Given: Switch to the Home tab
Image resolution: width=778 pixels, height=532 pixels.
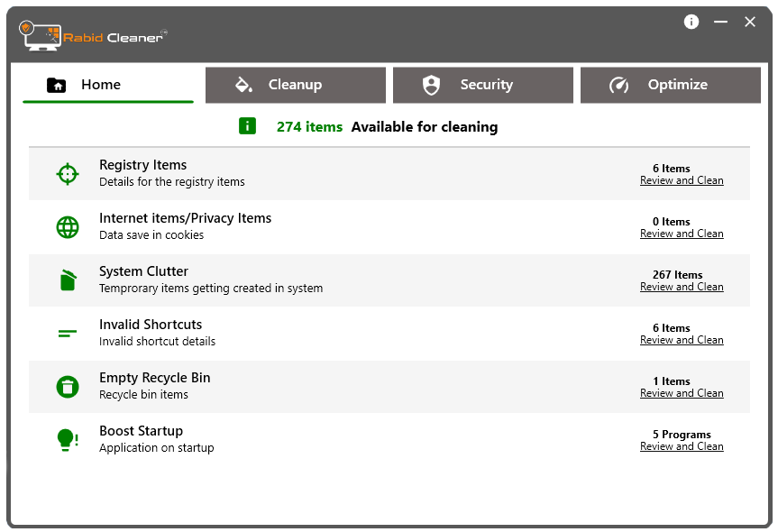Looking at the screenshot, I should point(108,85).
